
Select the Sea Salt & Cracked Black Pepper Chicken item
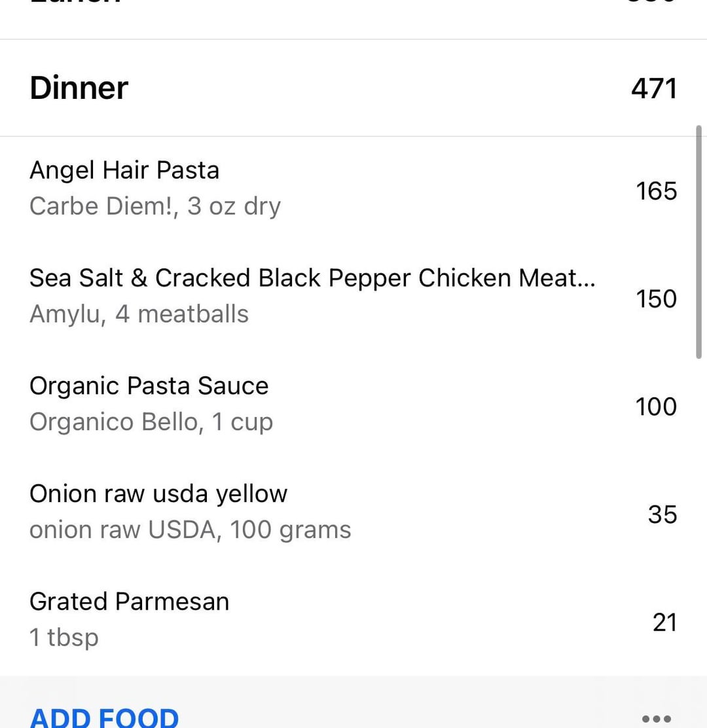tap(312, 278)
